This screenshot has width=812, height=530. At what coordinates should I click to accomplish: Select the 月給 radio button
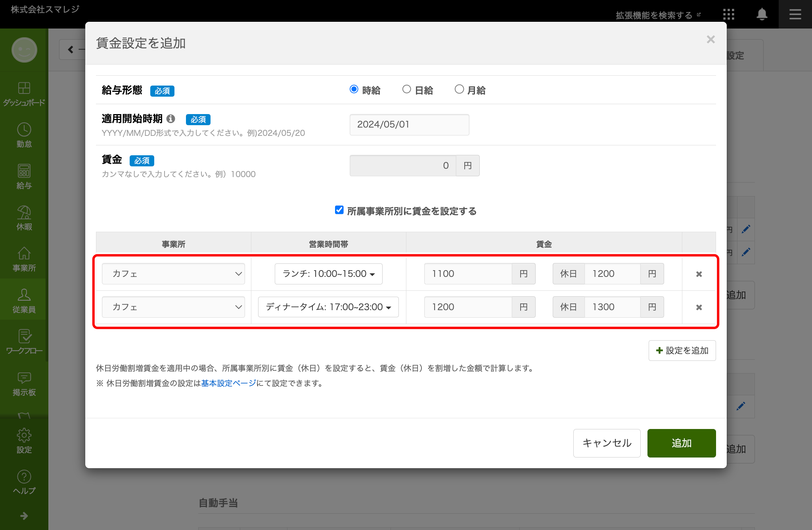point(459,90)
